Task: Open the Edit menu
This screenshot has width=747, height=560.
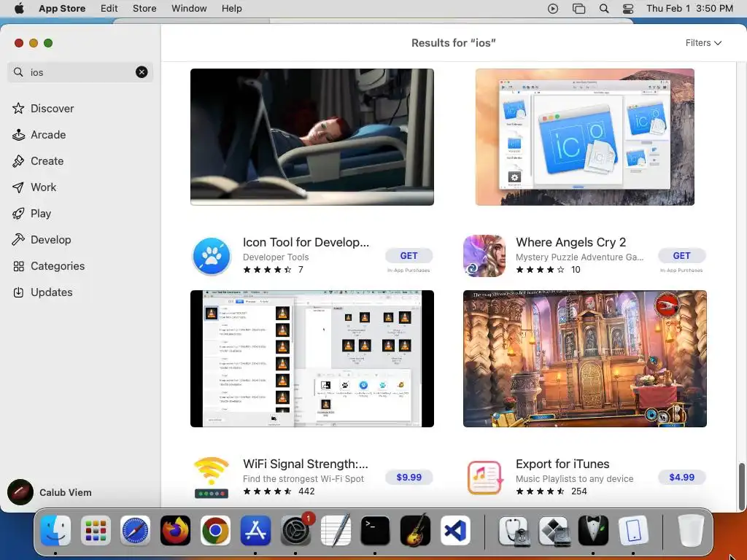Action: point(109,9)
